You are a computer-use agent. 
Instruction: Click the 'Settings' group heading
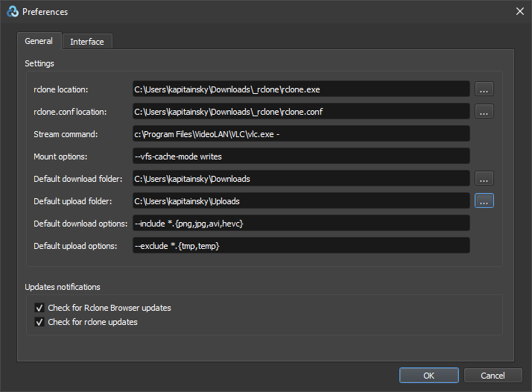click(39, 63)
